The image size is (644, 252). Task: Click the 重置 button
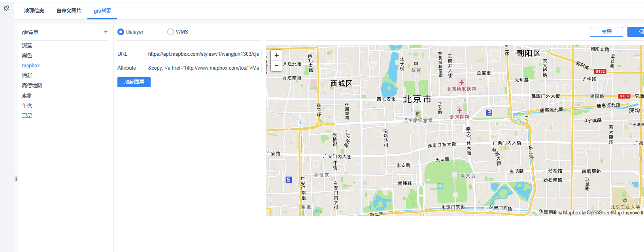point(606,32)
